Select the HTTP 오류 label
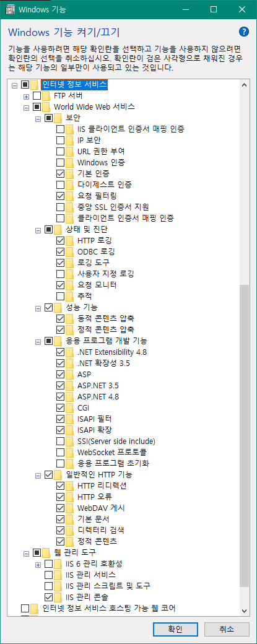Screen dimensions: 257x644 tap(94, 497)
